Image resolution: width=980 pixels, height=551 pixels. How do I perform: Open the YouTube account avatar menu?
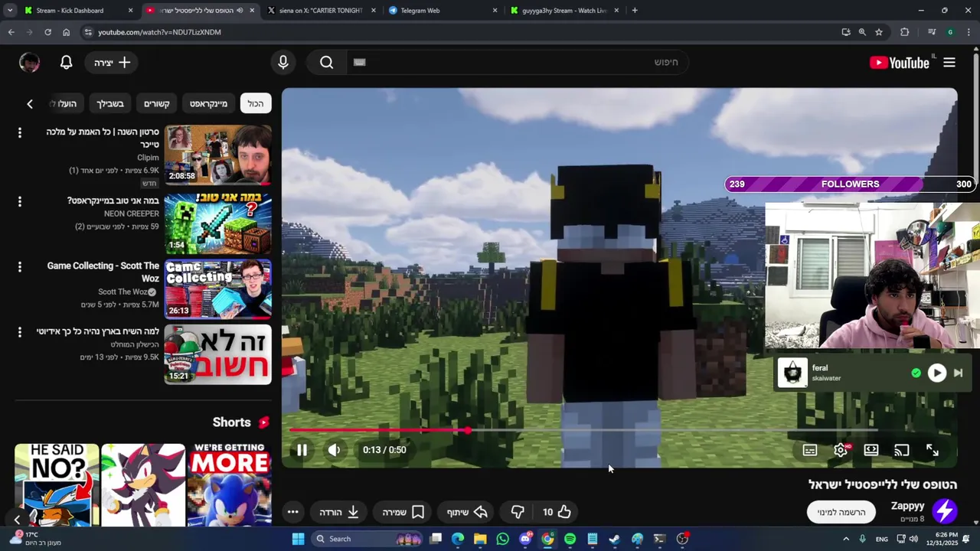coord(29,63)
